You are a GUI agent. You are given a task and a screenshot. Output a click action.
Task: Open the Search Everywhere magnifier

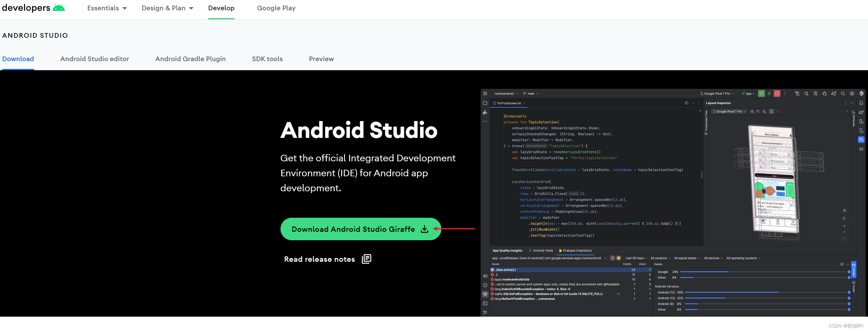(843, 94)
